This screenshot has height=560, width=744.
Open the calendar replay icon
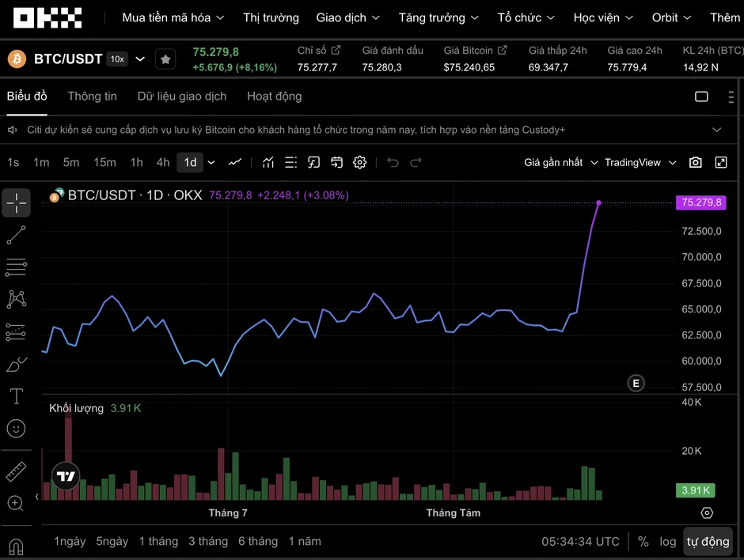tap(337, 163)
